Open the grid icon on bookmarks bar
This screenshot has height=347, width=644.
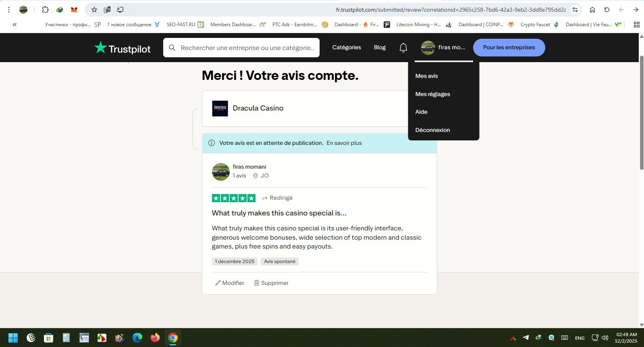click(637, 25)
